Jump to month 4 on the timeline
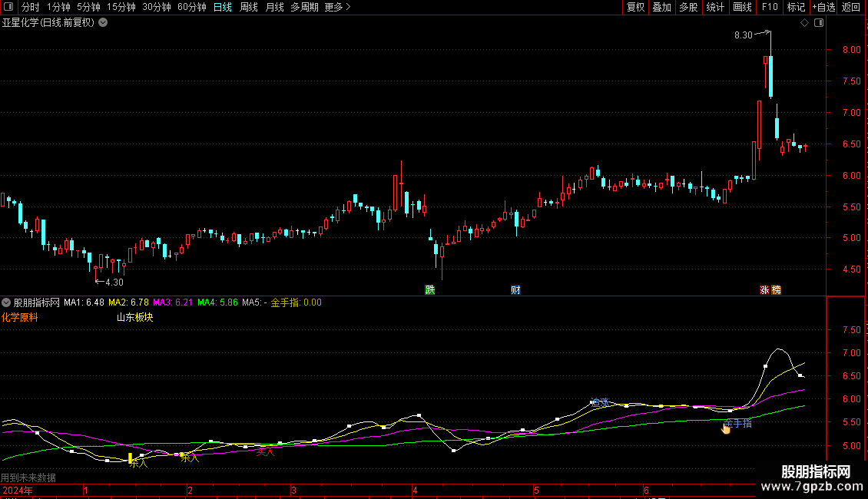Image resolution: width=868 pixels, height=499 pixels. pyautogui.click(x=415, y=491)
